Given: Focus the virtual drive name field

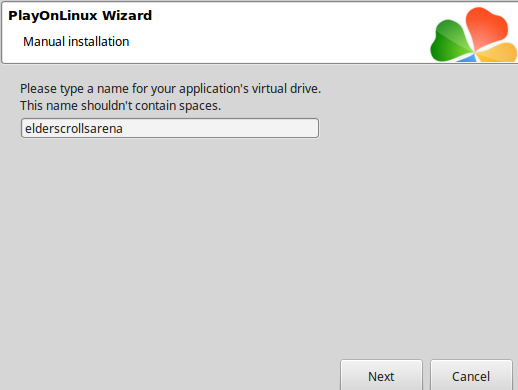Looking at the screenshot, I should tap(170, 128).
